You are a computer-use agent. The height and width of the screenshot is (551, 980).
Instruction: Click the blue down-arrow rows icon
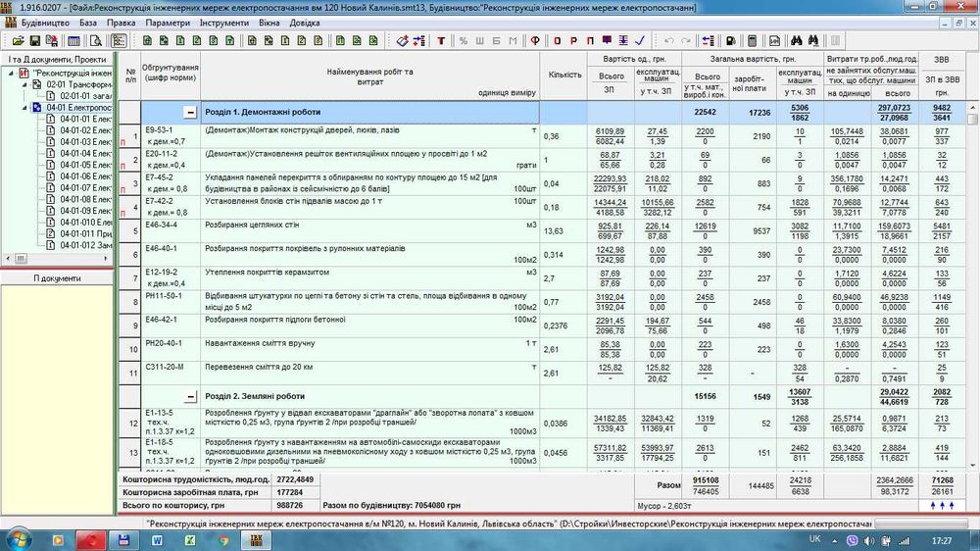[x=623, y=40]
